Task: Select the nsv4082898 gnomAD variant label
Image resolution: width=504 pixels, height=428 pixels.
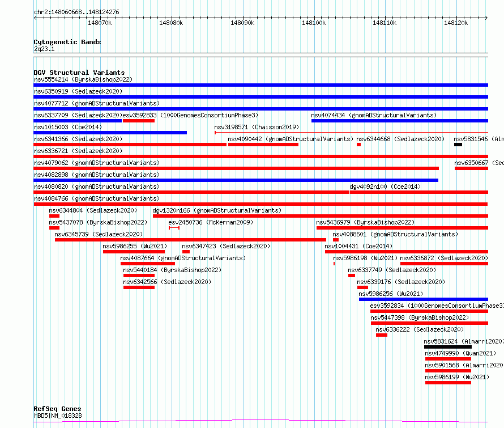Action: [97, 175]
